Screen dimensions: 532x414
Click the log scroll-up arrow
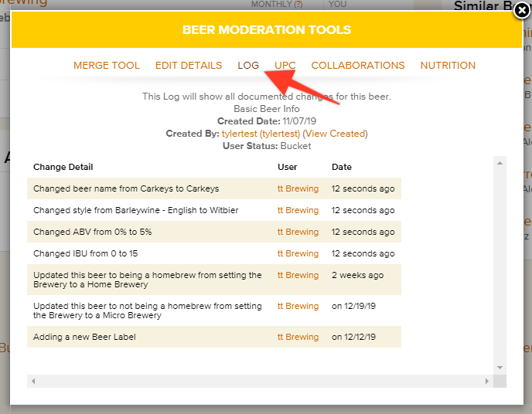(x=500, y=163)
